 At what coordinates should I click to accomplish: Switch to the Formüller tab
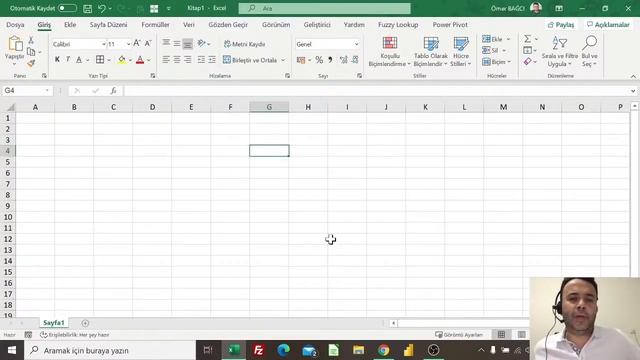click(155, 25)
